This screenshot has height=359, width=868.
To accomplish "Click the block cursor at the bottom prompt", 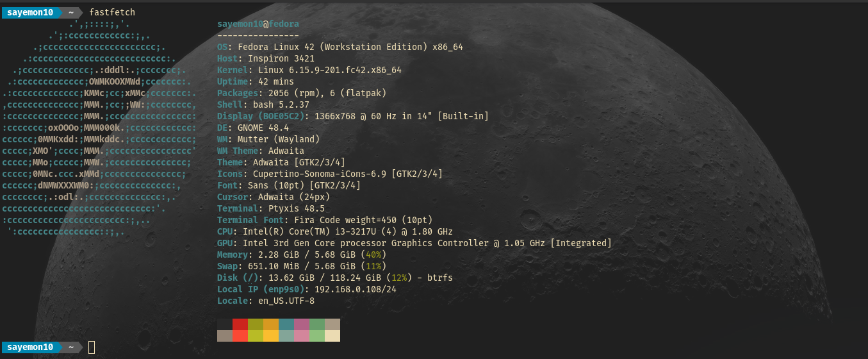I will [92, 347].
